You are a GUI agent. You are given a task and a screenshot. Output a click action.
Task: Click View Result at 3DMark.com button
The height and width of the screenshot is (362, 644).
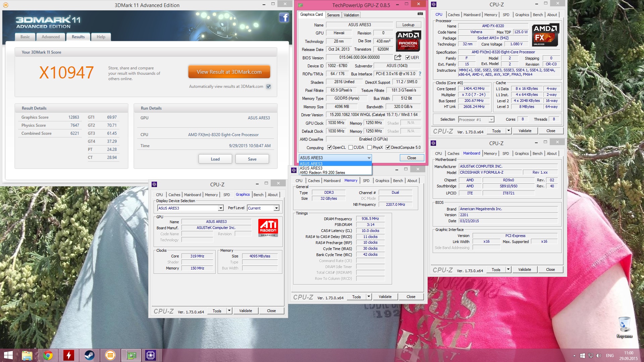[x=229, y=72]
